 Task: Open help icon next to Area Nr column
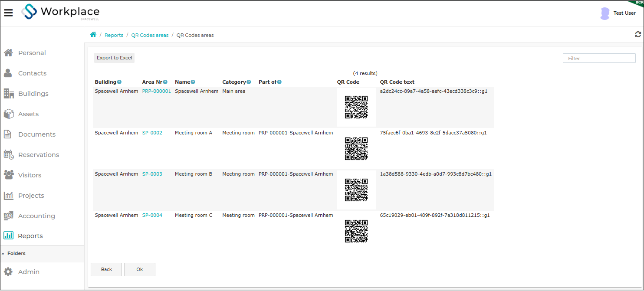point(165,82)
